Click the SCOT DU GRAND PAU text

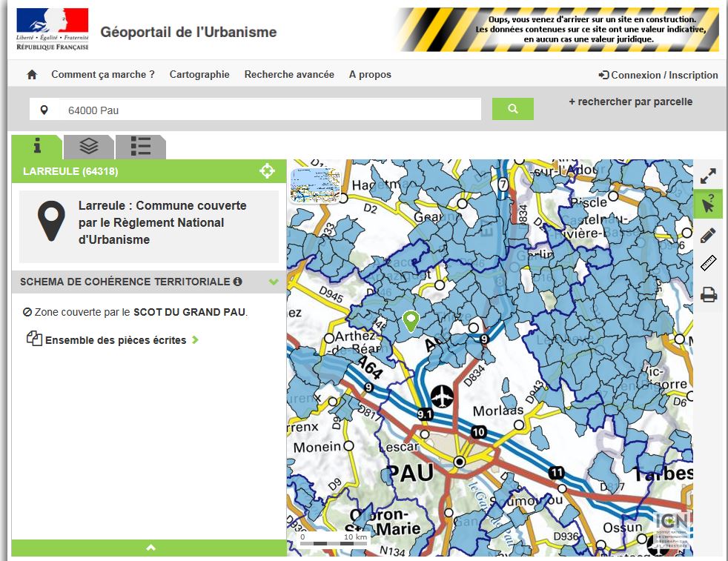click(190, 312)
